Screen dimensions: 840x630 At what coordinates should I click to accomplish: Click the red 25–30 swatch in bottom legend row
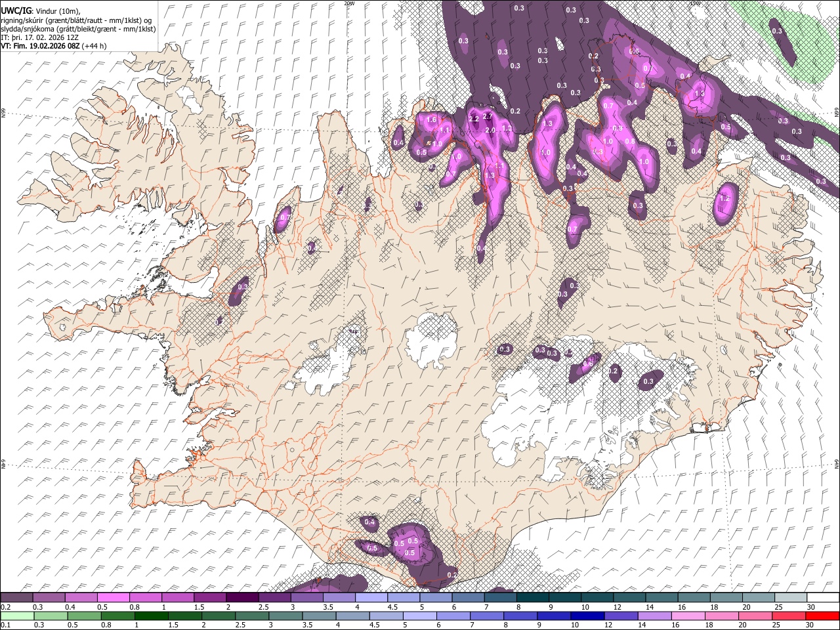tap(788, 616)
